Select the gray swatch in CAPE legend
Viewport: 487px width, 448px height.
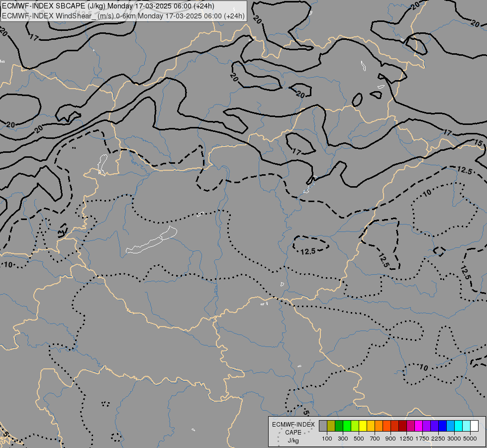point(323,426)
